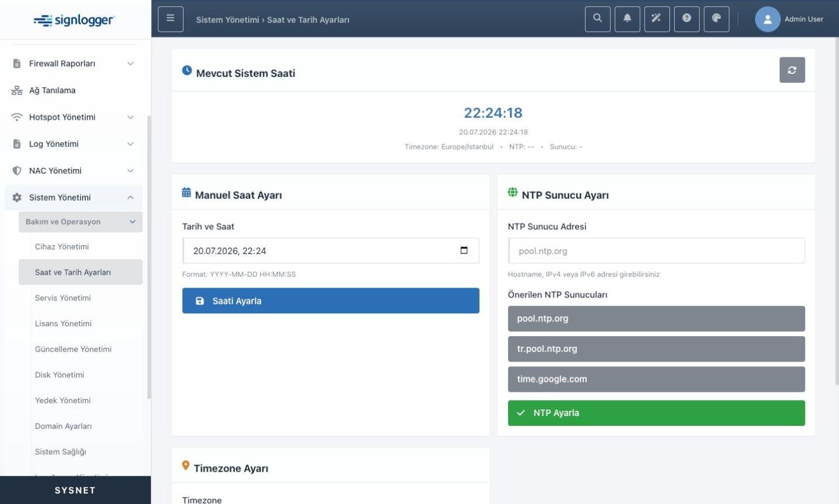The height and width of the screenshot is (504, 839).
Task: Click the Firewall Raporları document icon
Action: (17, 63)
